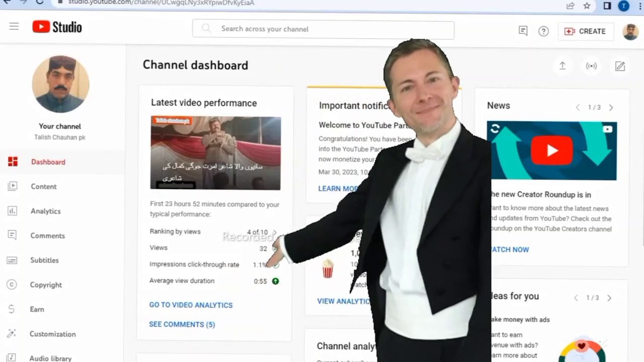
Task: Click the upload videos arrow icon
Action: [x=562, y=66]
